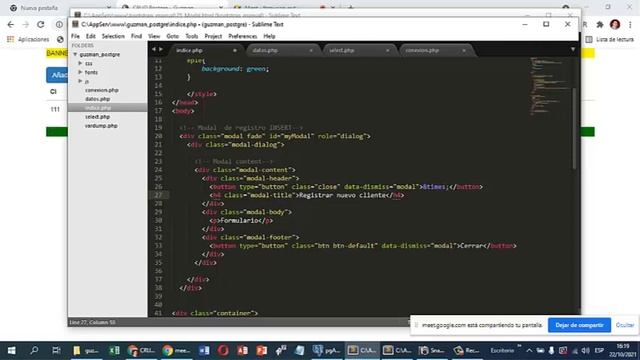The height and width of the screenshot is (360, 640).
Task: Open Chrome three-dot menu
Action: (631, 24)
